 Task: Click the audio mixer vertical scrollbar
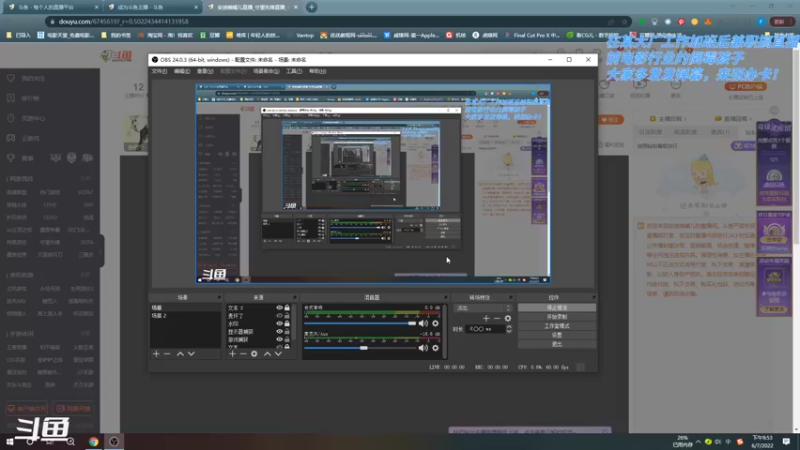445,331
